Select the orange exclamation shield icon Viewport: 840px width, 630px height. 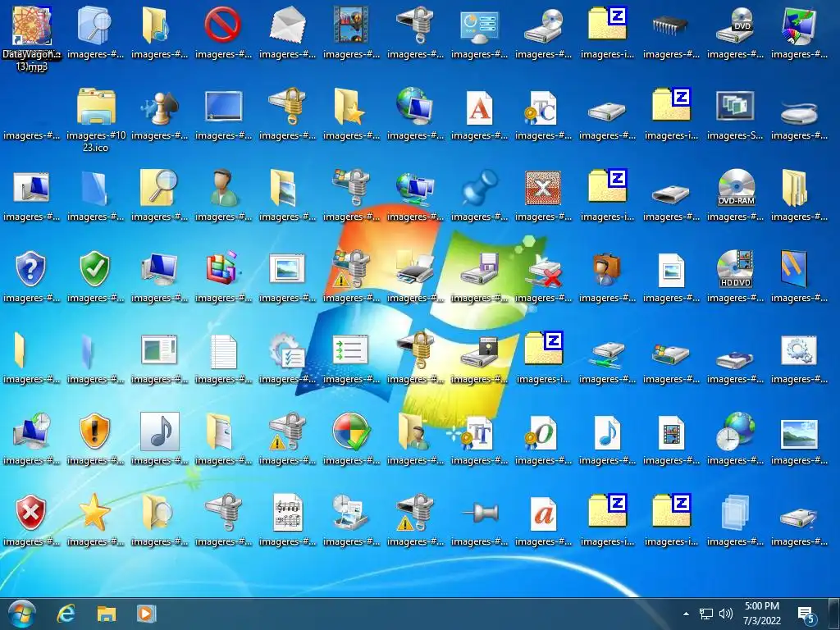click(x=95, y=431)
